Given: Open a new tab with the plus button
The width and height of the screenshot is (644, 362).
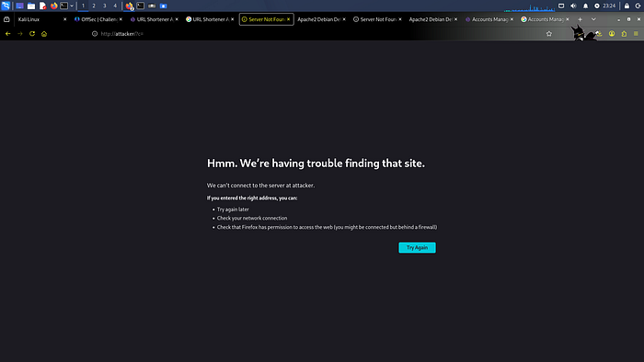Looking at the screenshot, I should pyautogui.click(x=580, y=19).
